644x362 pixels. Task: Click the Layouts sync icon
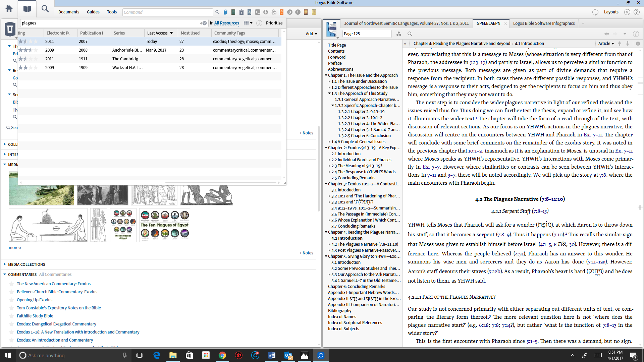coord(595,12)
